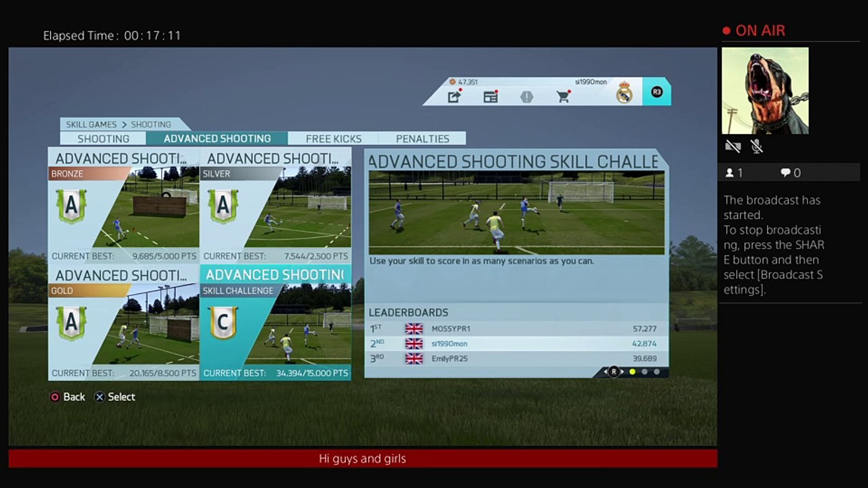
Task: Click the coin balance icon next to 47,351
Action: pos(452,82)
